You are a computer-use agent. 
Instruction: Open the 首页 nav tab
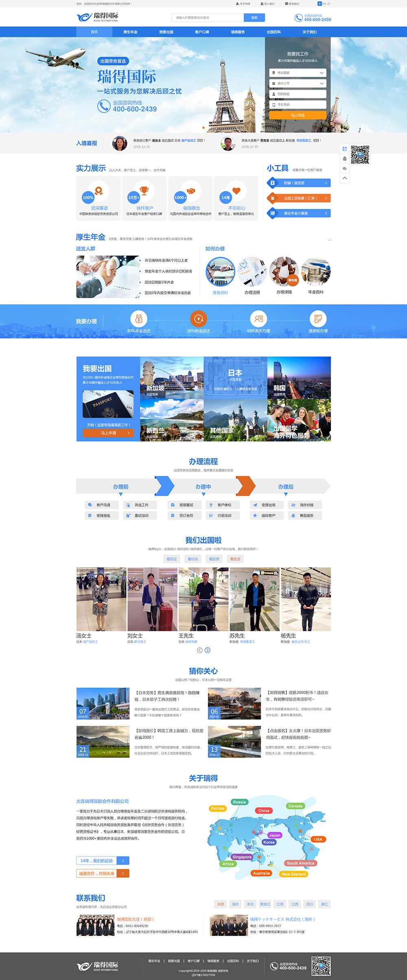point(94,32)
